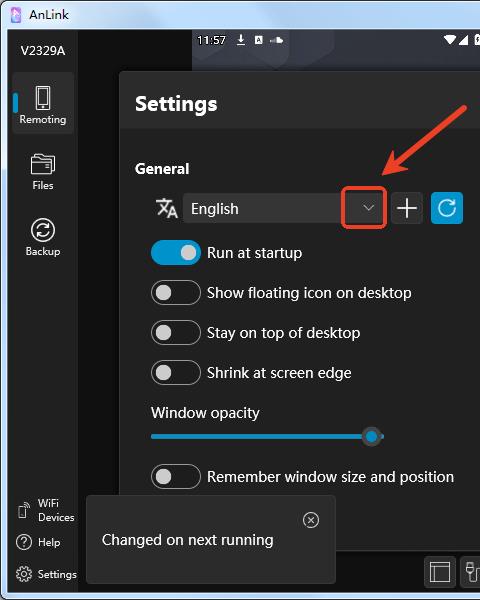Click the layout panel icon at bottom

(440, 572)
